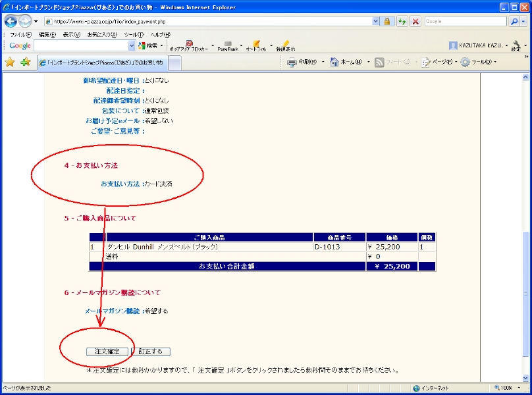The height and width of the screenshot is (395, 532).
Task: Click the インターネット zone status icon
Action: coord(416,388)
